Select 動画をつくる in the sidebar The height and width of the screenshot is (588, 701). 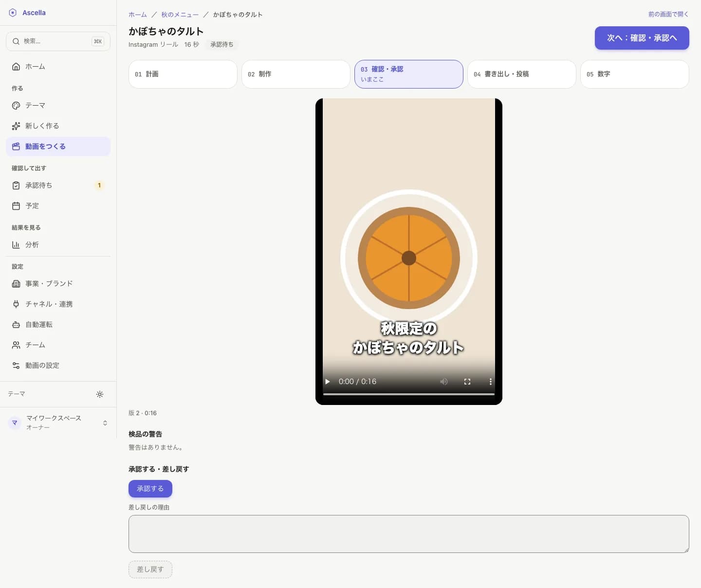coord(58,147)
